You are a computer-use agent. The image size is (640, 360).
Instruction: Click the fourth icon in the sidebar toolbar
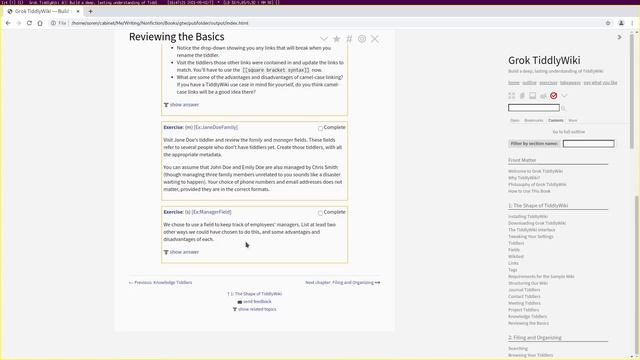543,96
